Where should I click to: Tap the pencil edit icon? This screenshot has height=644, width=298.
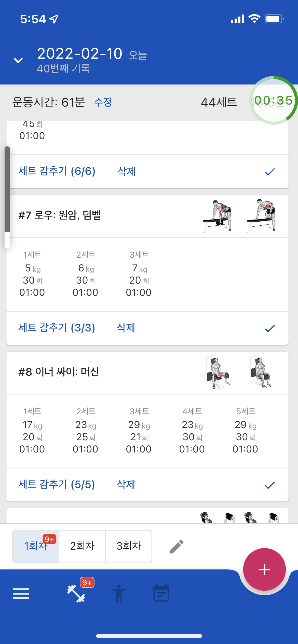click(177, 546)
